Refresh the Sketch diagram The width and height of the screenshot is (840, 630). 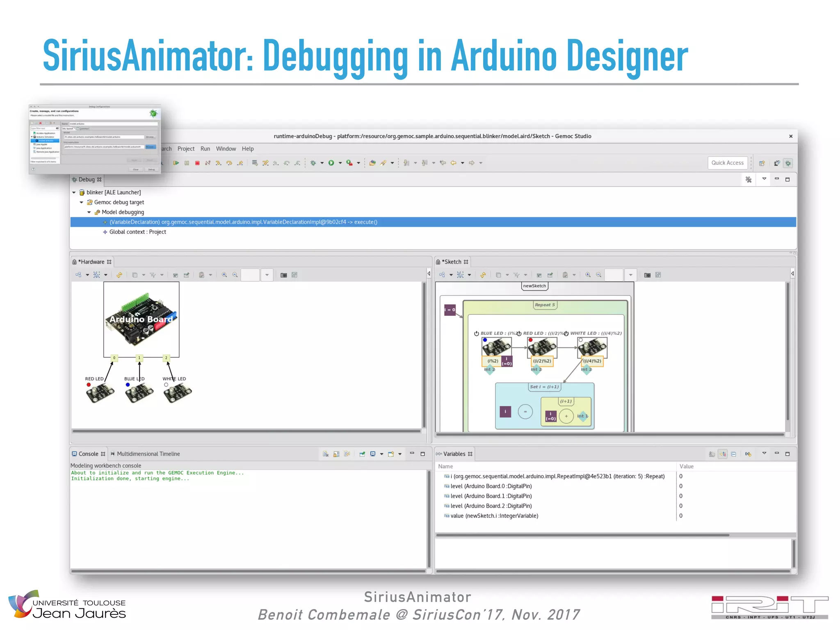point(483,275)
